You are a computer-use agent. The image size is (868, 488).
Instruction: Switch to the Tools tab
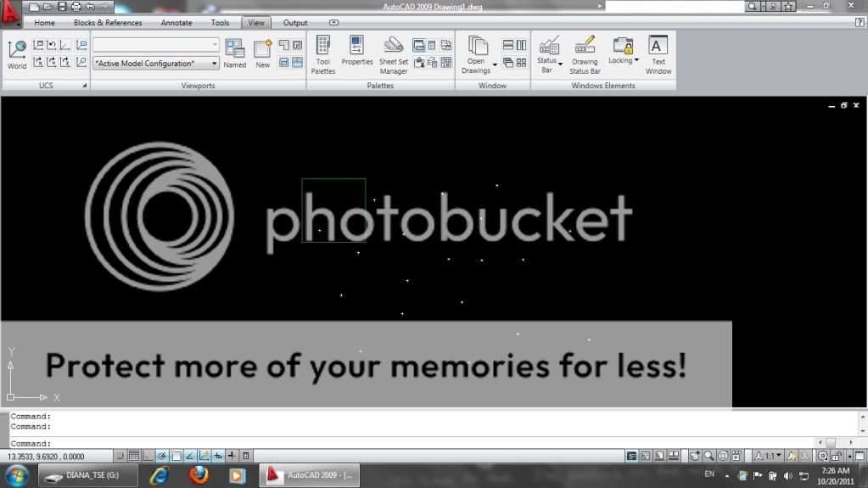coord(220,23)
